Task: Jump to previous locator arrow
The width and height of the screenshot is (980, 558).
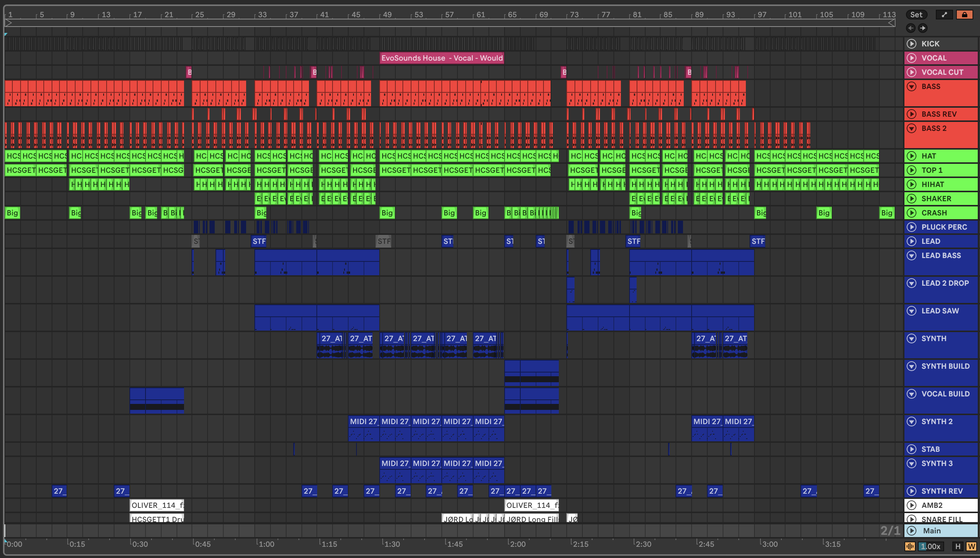Action: coord(911,28)
